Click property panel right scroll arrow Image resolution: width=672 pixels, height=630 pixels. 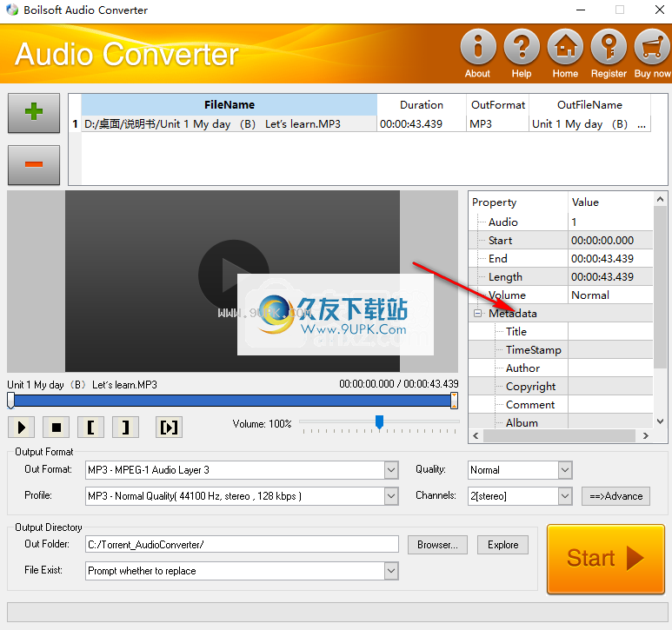point(645,436)
